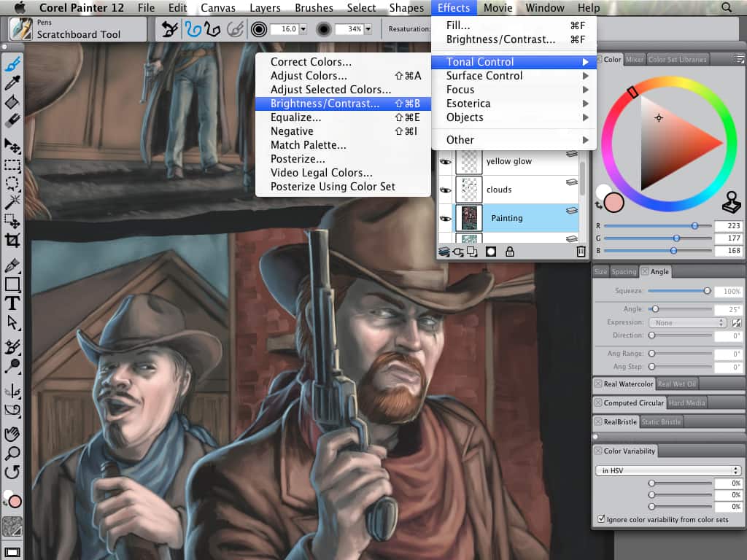Switch to the Mixer tab
The image size is (747, 560).
coord(635,60)
